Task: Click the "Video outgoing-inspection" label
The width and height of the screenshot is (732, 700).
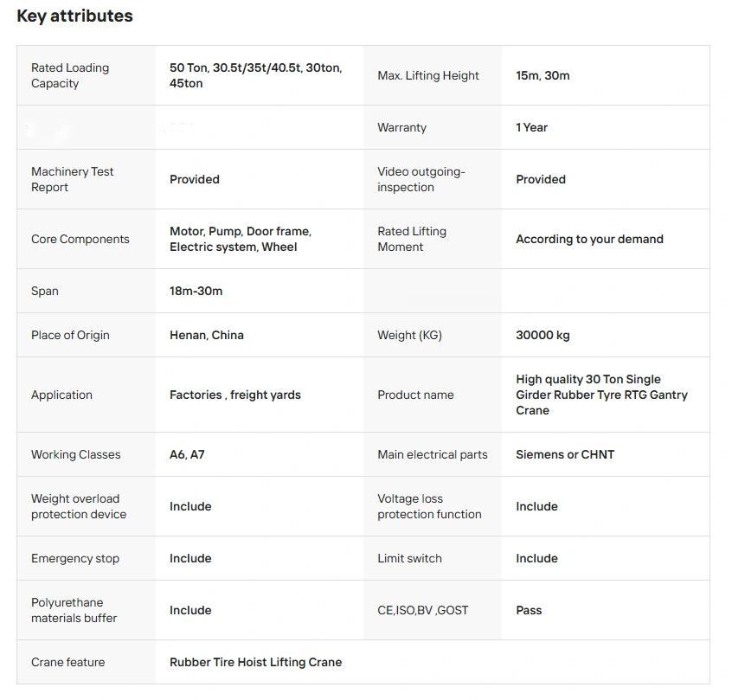Action: tap(421, 179)
